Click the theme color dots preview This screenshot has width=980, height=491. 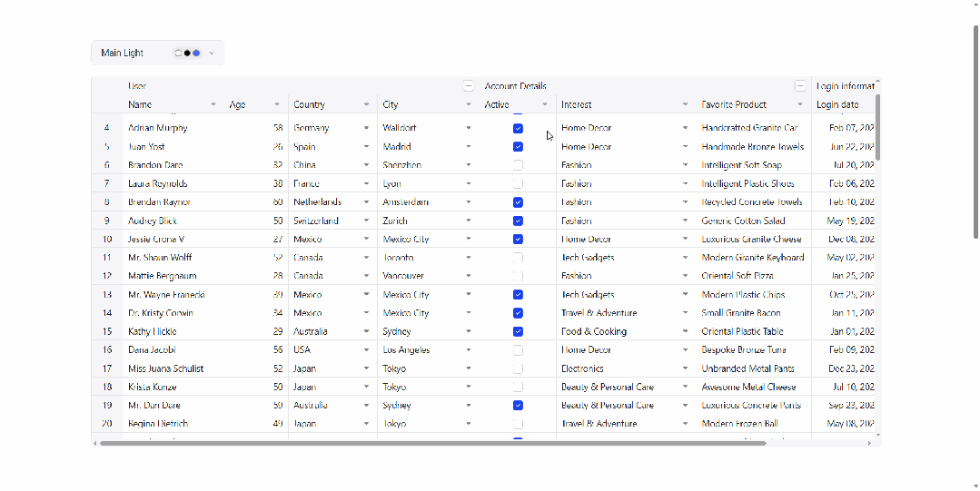point(187,54)
